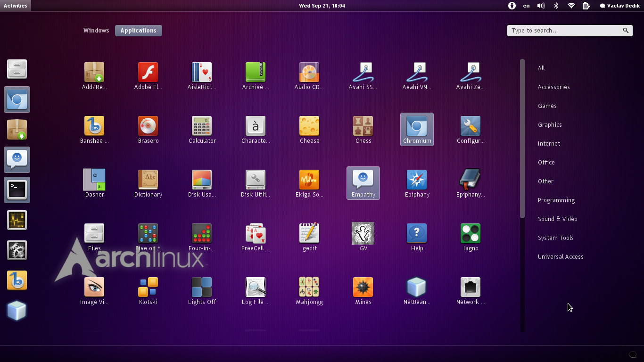Image resolution: width=644 pixels, height=362 pixels.
Task: Filter by Graphics category
Action: point(550,125)
